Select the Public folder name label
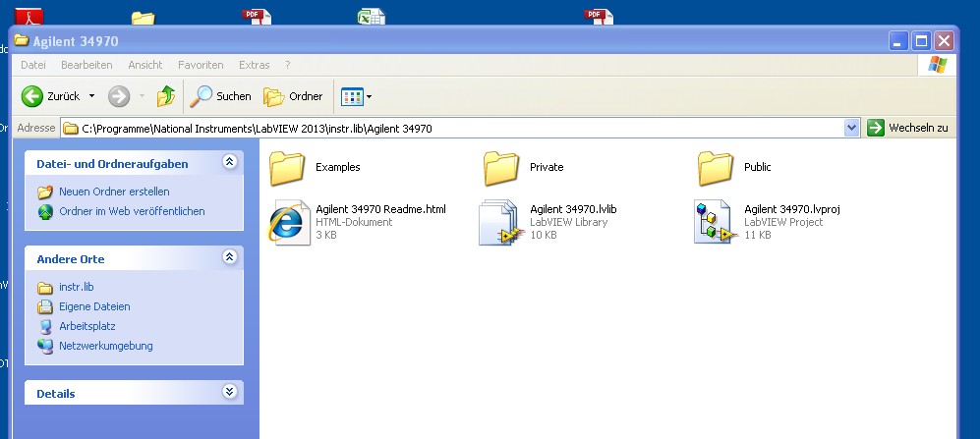980x439 pixels. (758, 167)
